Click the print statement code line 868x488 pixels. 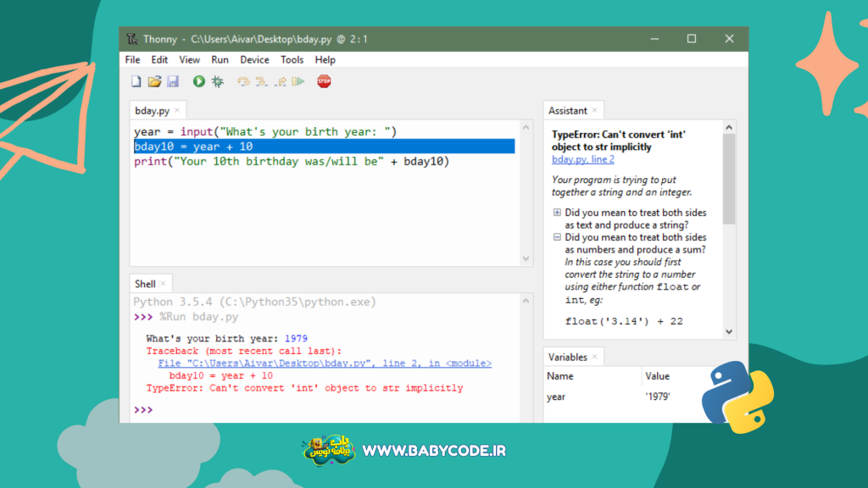tap(292, 162)
